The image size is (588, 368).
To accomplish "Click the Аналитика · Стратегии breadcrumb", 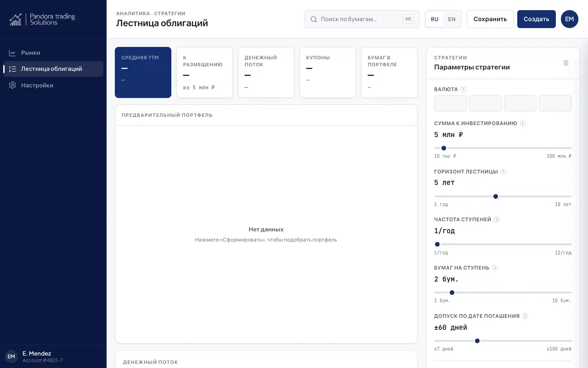I will coord(151,14).
